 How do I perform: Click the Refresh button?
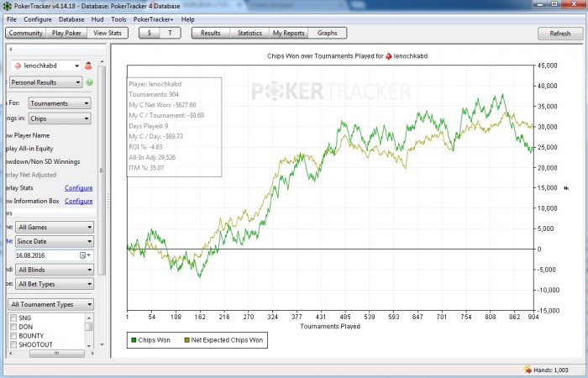point(560,34)
